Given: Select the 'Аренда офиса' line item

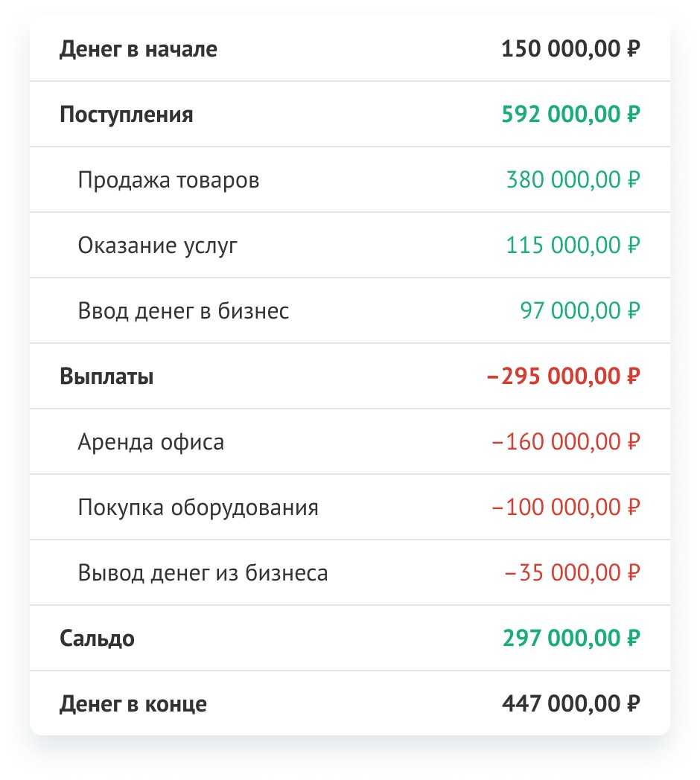Looking at the screenshot, I should coord(150,443).
